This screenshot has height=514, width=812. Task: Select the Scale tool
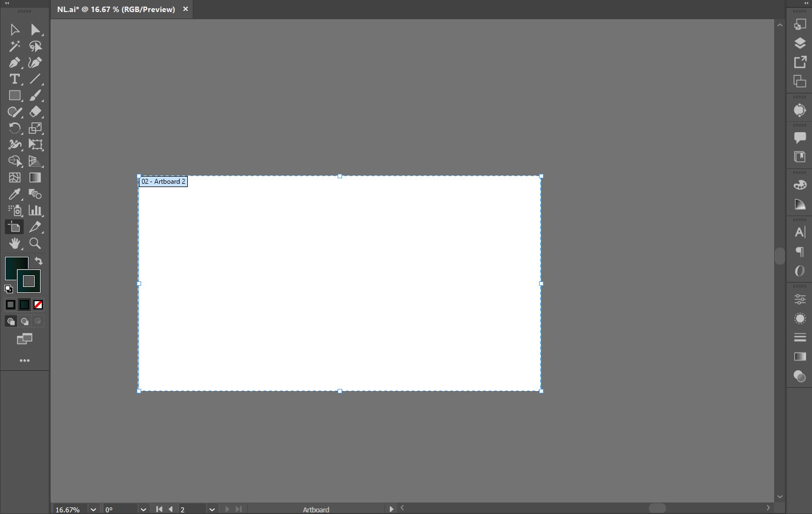tap(35, 128)
